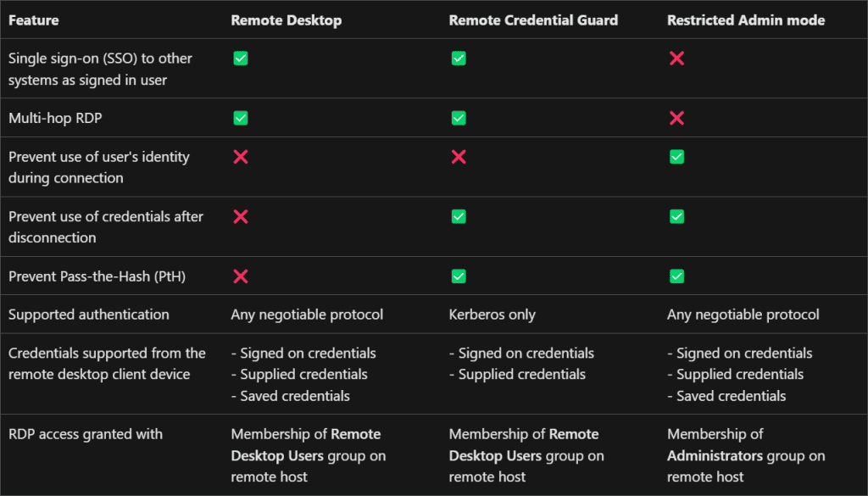Click Remote Desktop red X for Prevent user's identity

coord(240,157)
